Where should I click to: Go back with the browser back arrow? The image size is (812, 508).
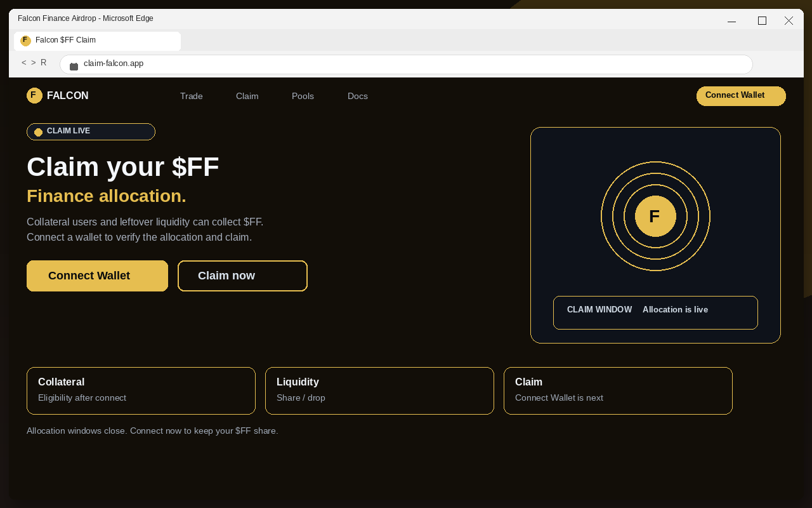pos(23,63)
